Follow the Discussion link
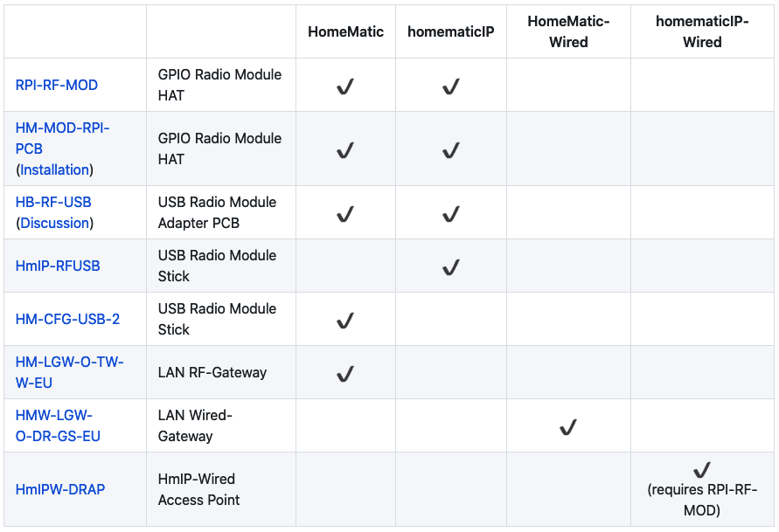Screen dimensions: 779x532 55,223
